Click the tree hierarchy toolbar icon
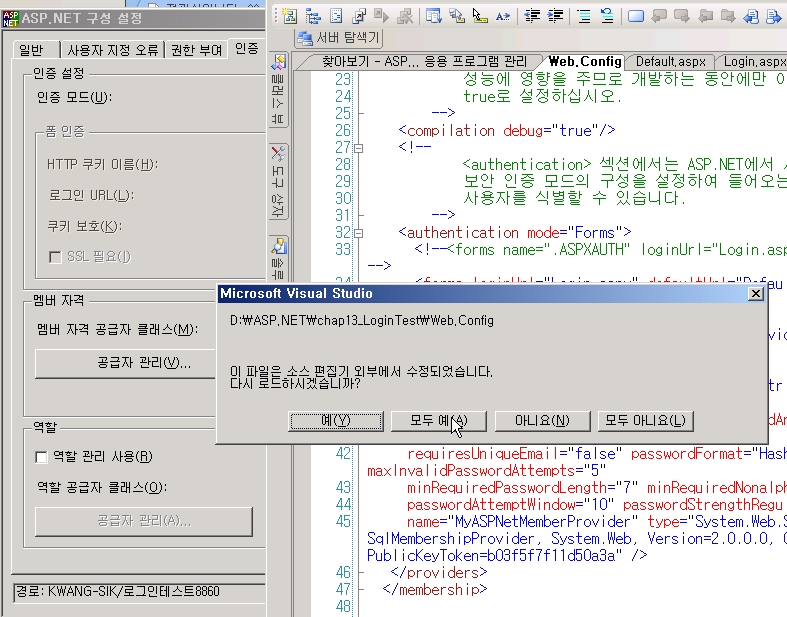The height and width of the screenshot is (617, 787). click(313, 16)
